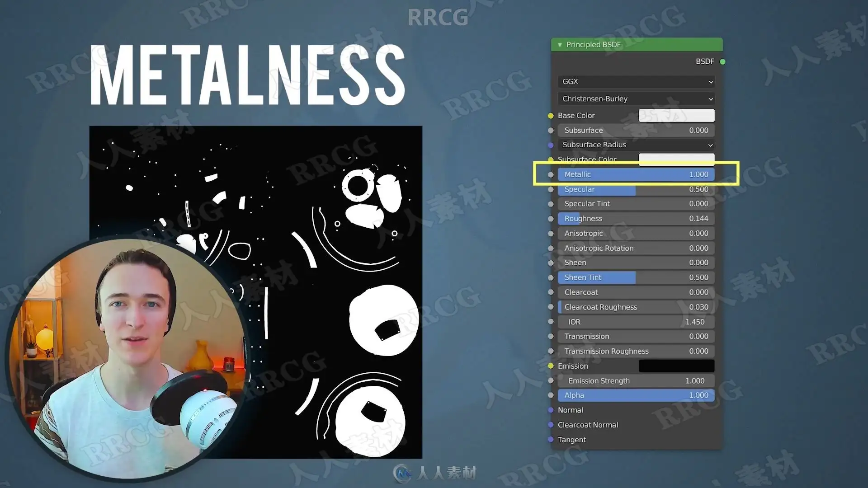Click the Transmission value slider

click(636, 336)
